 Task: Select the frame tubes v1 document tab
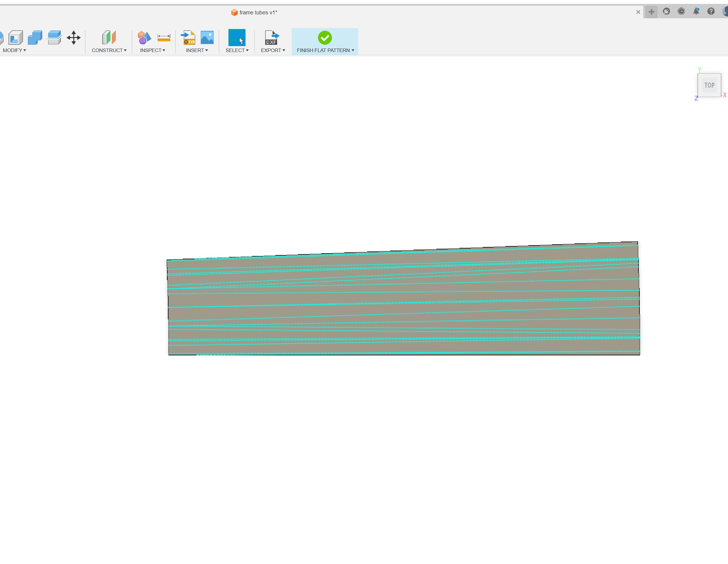pos(254,12)
